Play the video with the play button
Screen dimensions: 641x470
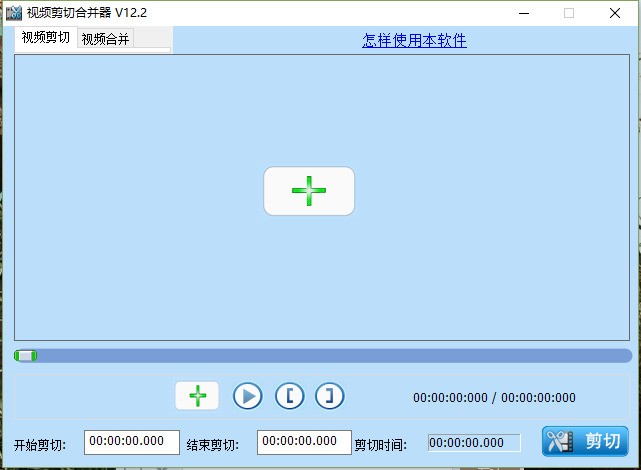coord(248,396)
